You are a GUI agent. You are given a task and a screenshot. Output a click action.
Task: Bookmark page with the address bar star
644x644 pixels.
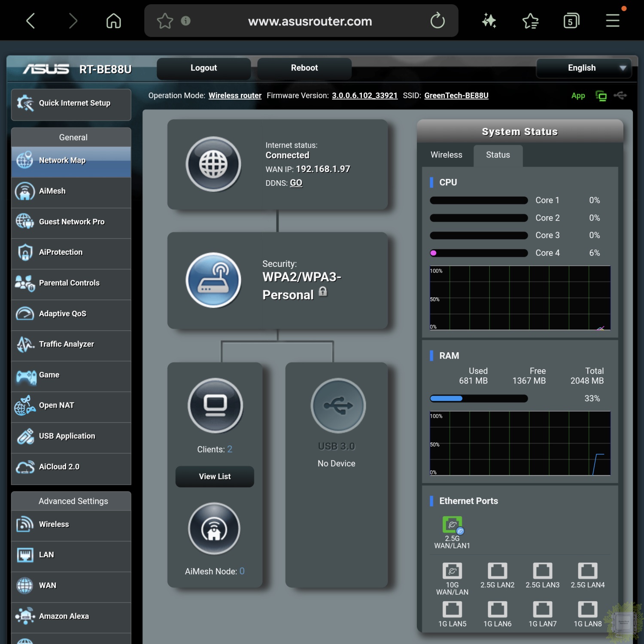(165, 21)
